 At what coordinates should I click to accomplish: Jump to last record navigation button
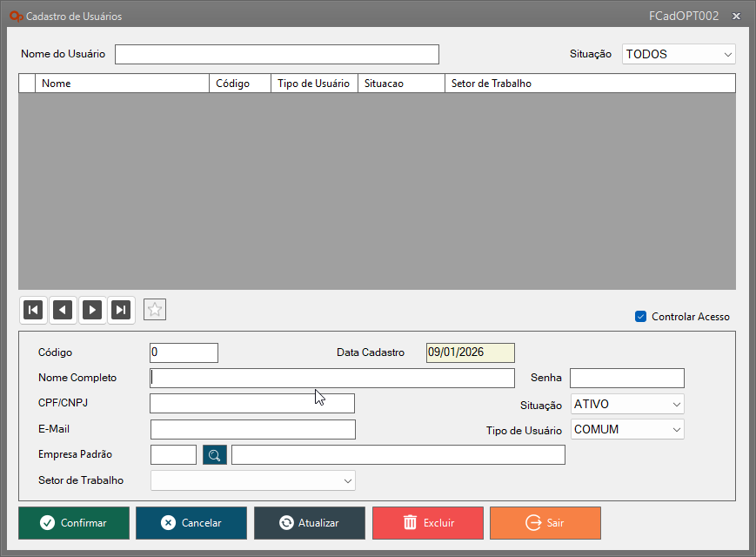coord(122,310)
